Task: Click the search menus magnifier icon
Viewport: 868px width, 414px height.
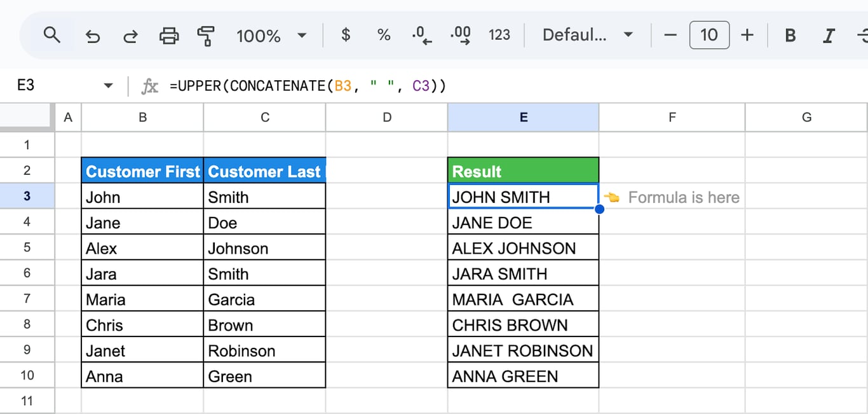Action: click(x=51, y=35)
